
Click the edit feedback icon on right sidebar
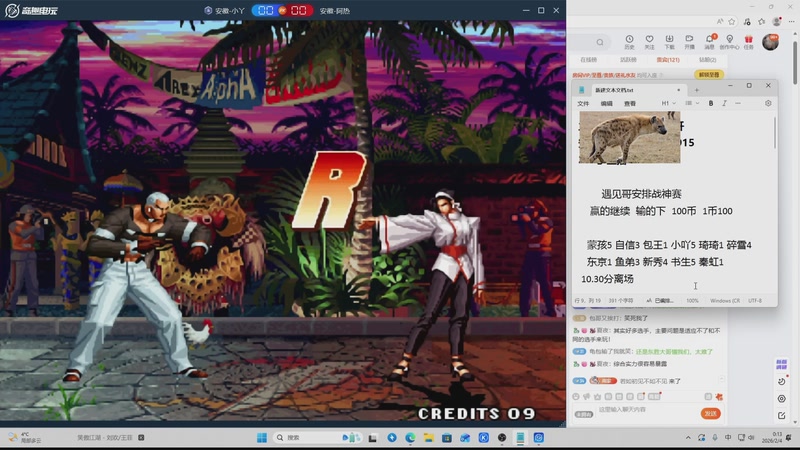click(782, 416)
